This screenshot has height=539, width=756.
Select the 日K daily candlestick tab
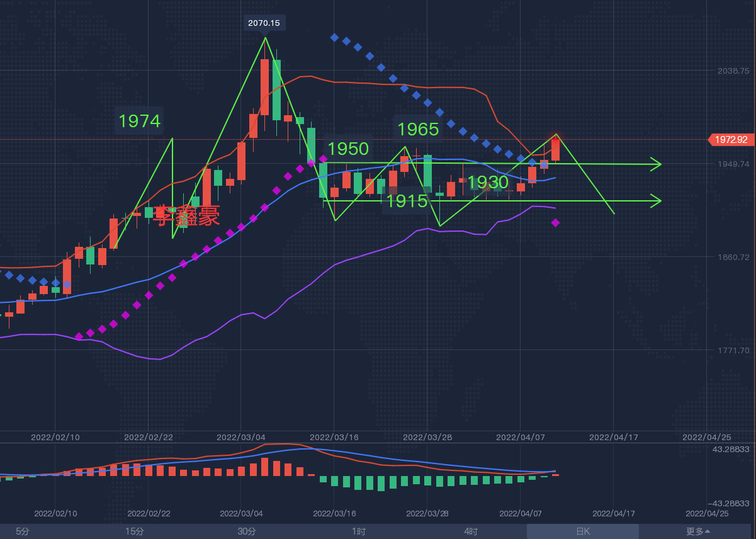(x=583, y=531)
